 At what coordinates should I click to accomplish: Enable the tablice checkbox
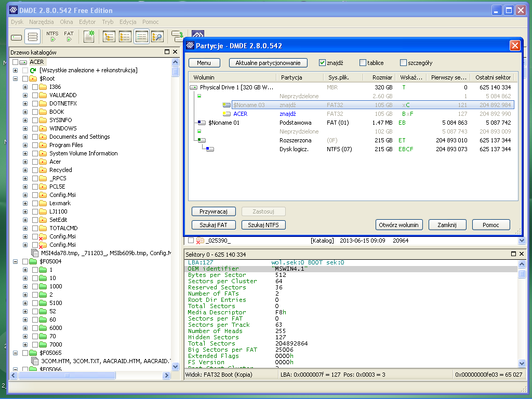(x=363, y=63)
